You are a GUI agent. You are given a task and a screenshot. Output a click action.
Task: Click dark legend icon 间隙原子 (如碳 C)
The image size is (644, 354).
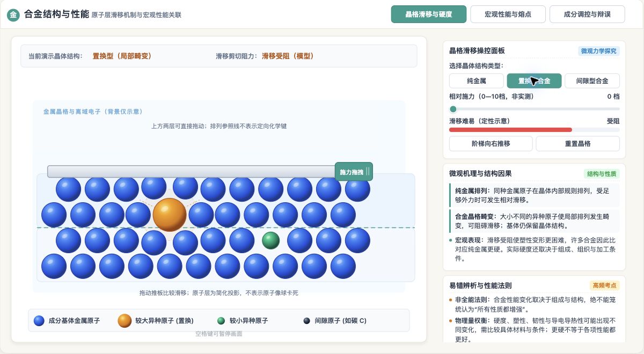point(307,321)
